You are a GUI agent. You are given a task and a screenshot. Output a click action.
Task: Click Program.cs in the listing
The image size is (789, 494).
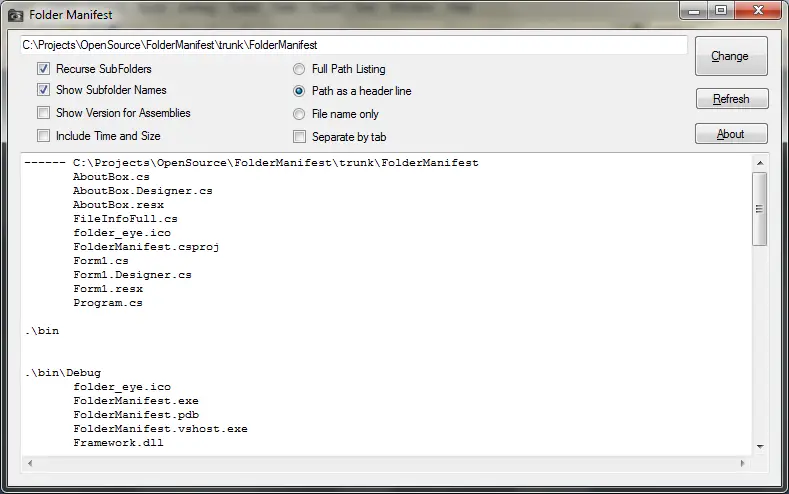[108, 303]
